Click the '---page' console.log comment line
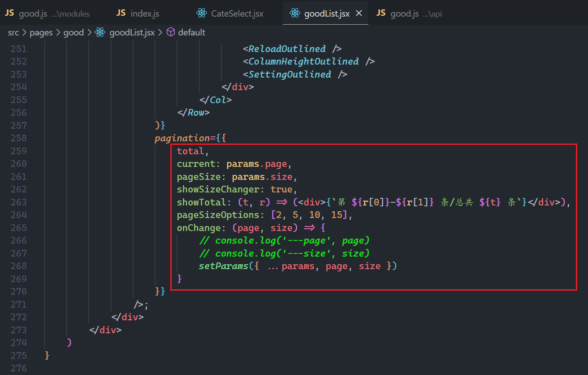Image resolution: width=588 pixels, height=375 pixels. [x=285, y=240]
